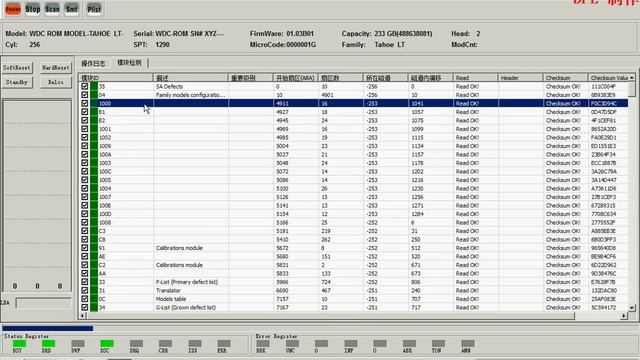Screen dimensions: 640x360
Task: Click the HardReset button
Action: pyautogui.click(x=56, y=68)
